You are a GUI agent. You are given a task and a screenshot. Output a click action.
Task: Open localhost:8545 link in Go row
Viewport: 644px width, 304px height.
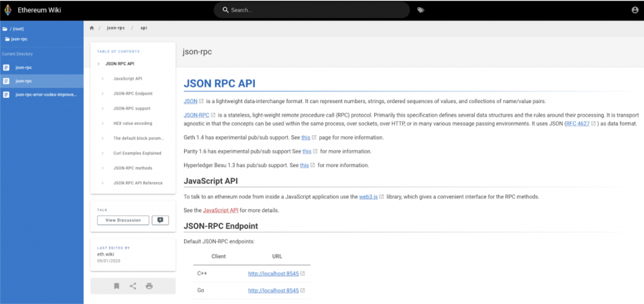click(273, 290)
